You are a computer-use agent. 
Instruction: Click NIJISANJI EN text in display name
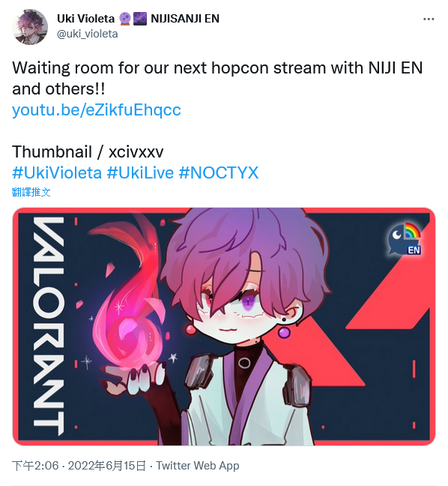pyautogui.click(x=185, y=19)
